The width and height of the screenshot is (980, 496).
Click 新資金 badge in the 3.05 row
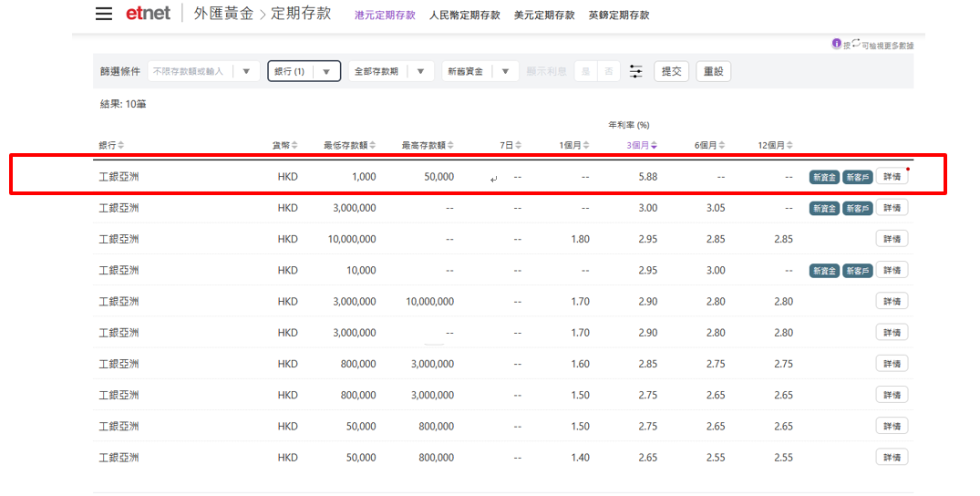point(824,208)
